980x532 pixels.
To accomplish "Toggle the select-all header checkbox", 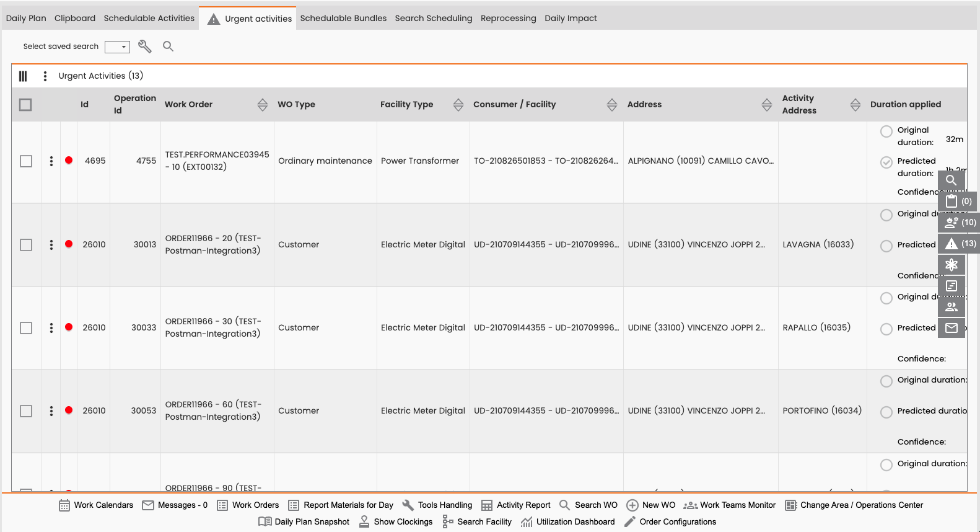I will (x=25, y=105).
